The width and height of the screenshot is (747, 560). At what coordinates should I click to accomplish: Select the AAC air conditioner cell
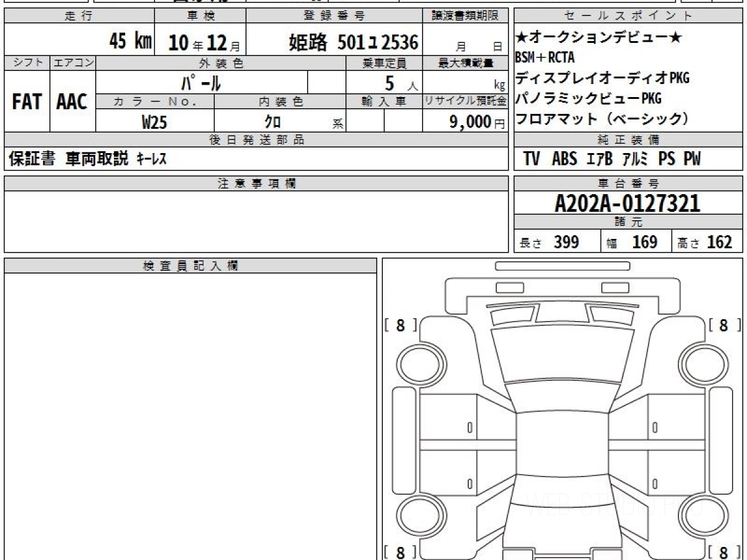(72, 101)
